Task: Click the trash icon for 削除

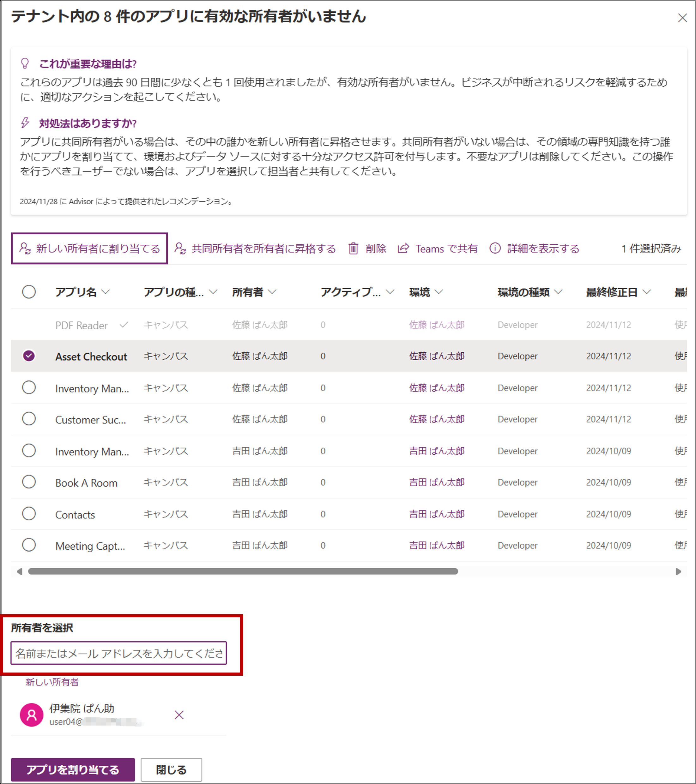Action: point(353,248)
